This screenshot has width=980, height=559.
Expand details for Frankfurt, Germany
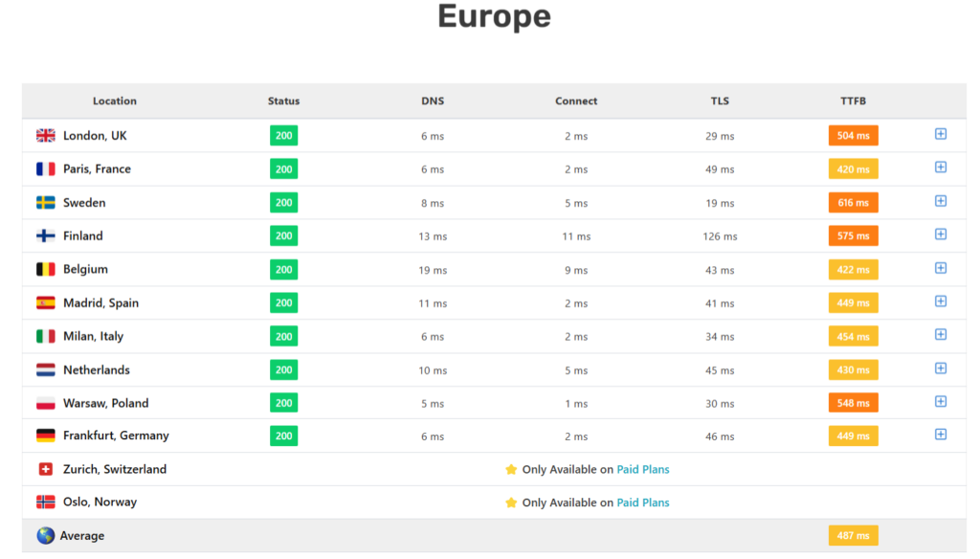[941, 436]
